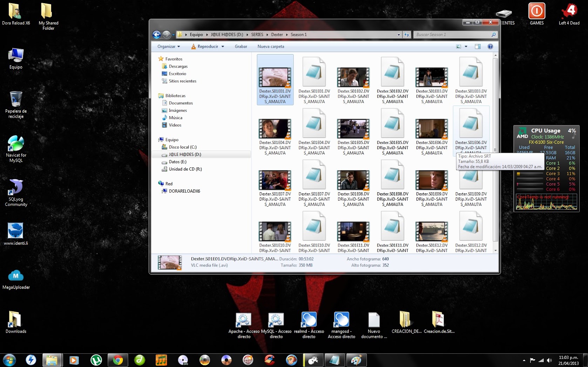Select the Navicat for MySQL desktop icon
The height and width of the screenshot is (367, 588).
(16, 149)
